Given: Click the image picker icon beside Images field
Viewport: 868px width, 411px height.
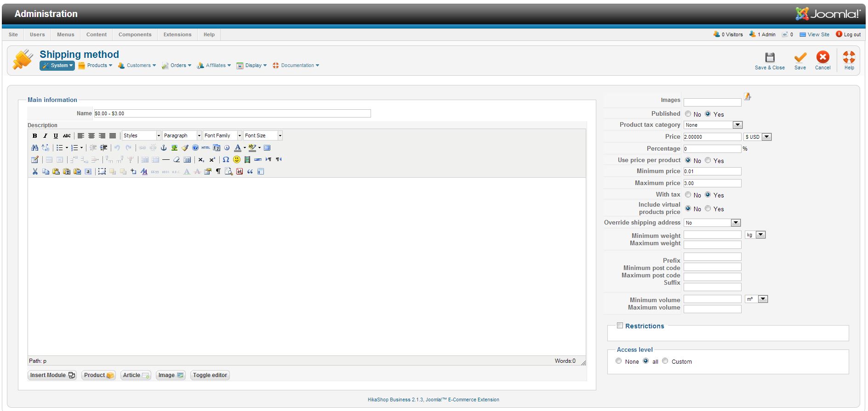Looking at the screenshot, I should tap(748, 96).
